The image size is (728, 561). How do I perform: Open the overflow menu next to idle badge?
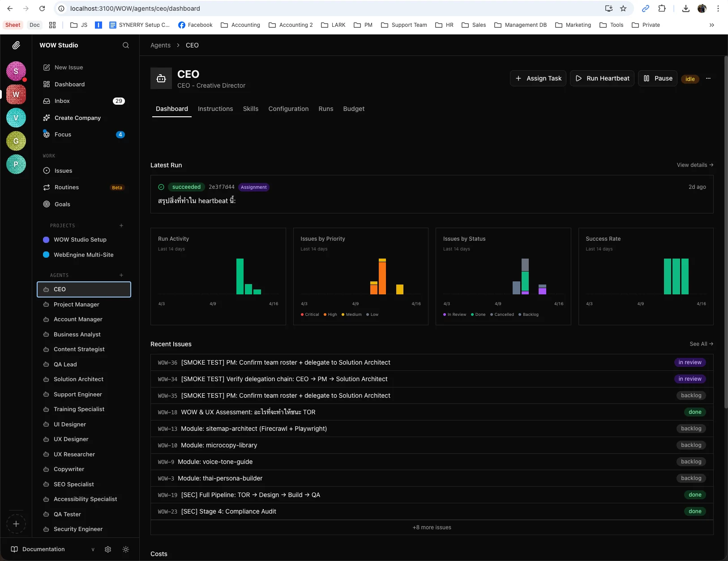click(x=707, y=78)
